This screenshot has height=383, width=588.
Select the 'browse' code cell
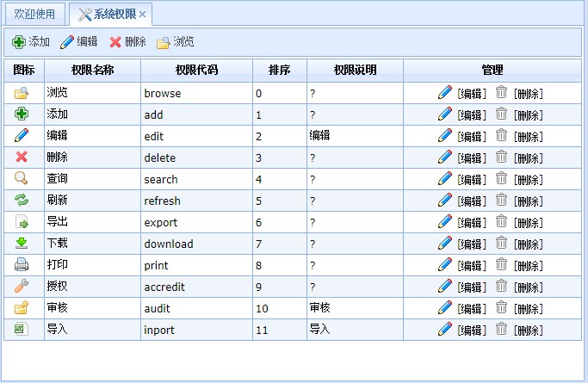tap(197, 93)
